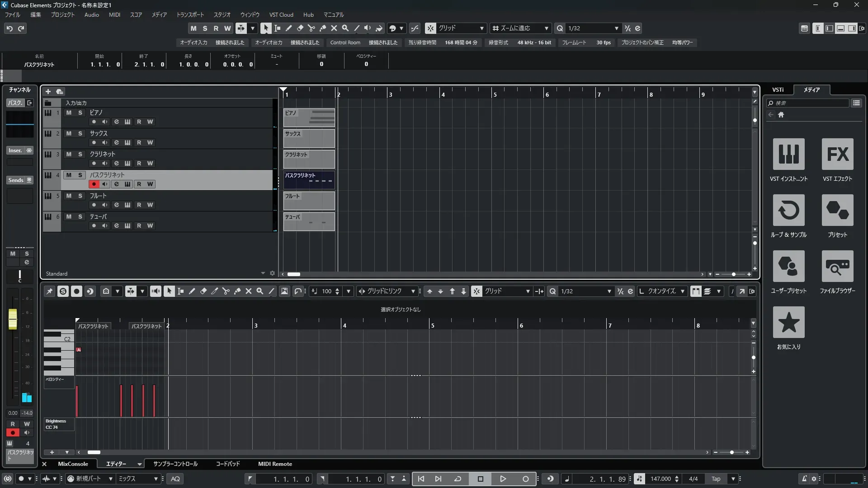Open the VST Instruments media tile
This screenshot has height=488, width=868.
(x=788, y=155)
